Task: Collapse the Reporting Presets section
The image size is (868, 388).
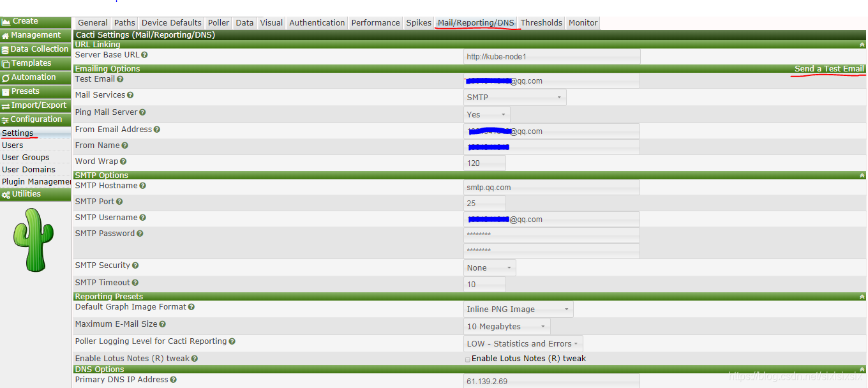Action: (862, 297)
